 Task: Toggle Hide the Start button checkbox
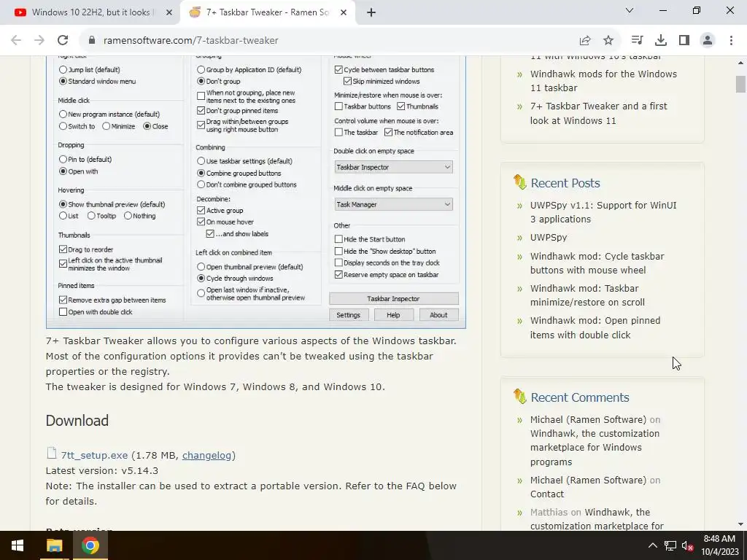338,239
